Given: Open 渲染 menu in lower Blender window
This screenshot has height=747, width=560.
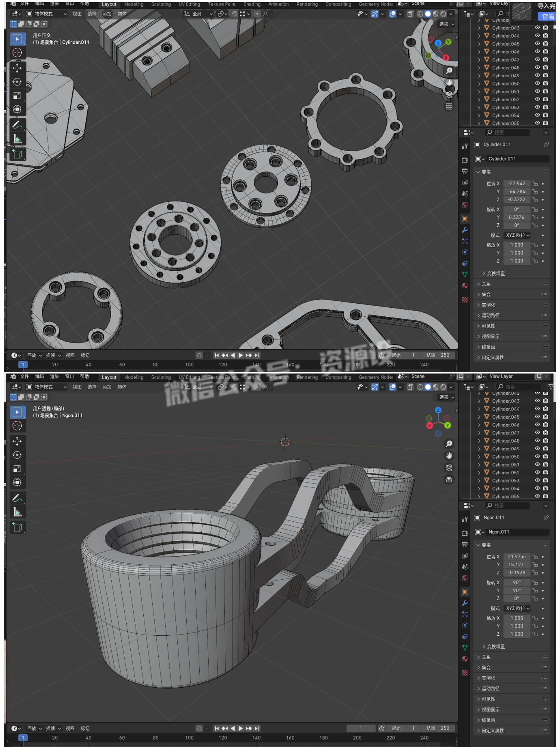Looking at the screenshot, I should coord(55,376).
